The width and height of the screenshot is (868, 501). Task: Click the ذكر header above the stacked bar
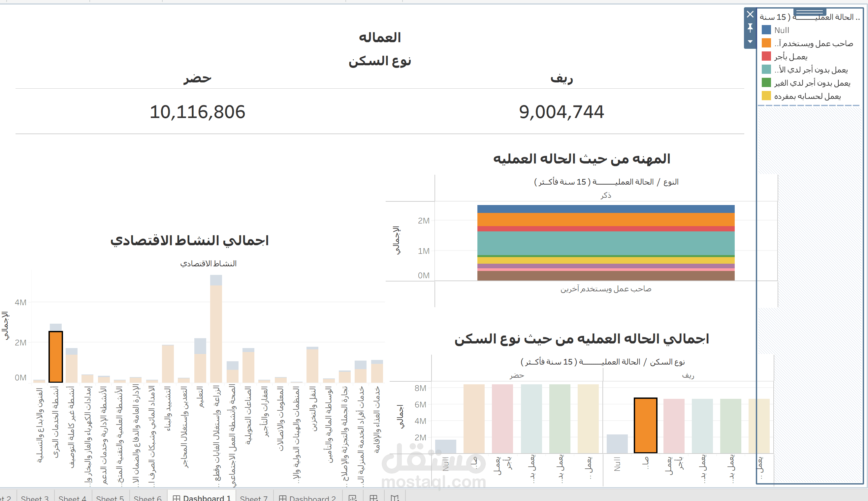coord(606,195)
